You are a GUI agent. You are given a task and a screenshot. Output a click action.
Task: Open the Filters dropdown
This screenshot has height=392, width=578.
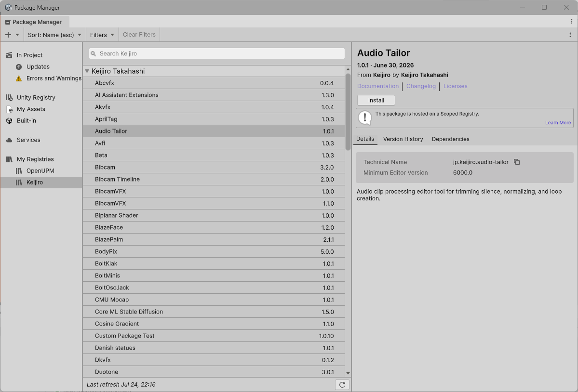[102, 35]
